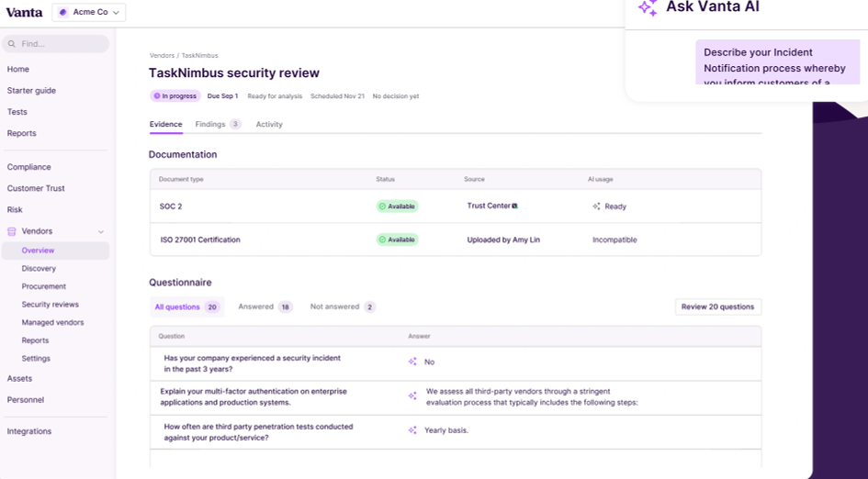Click the search magnifier icon

(12, 44)
